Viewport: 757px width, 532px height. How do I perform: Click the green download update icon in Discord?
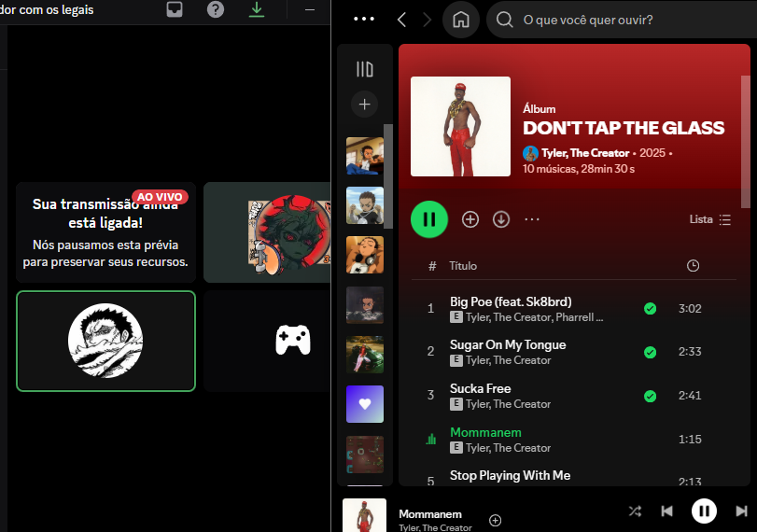[x=257, y=9]
